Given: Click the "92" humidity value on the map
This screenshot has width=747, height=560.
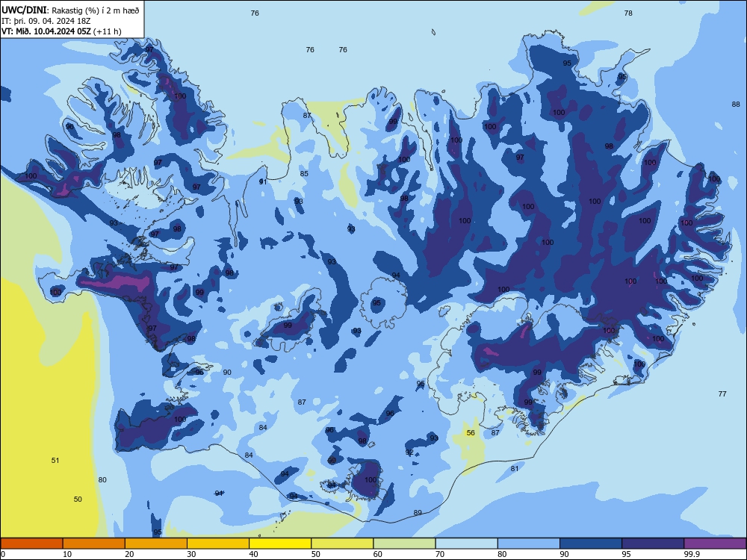Looking at the screenshot, I should click(x=409, y=452).
